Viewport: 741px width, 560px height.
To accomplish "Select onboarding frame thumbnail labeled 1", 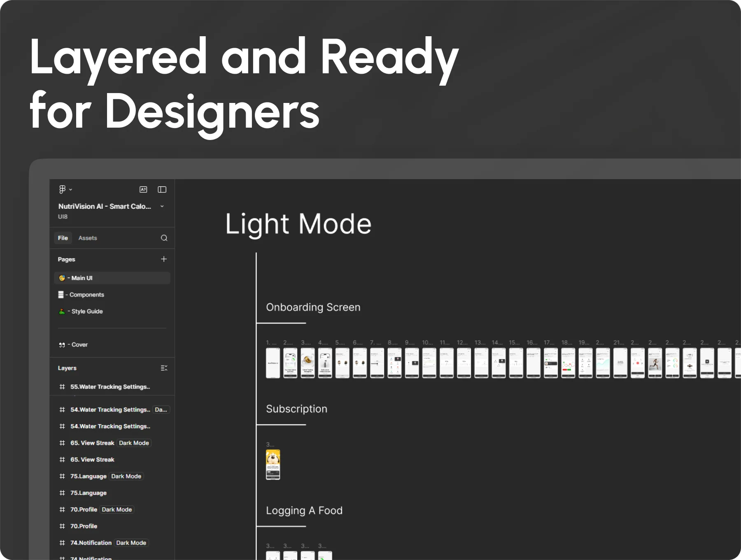I will [x=273, y=363].
